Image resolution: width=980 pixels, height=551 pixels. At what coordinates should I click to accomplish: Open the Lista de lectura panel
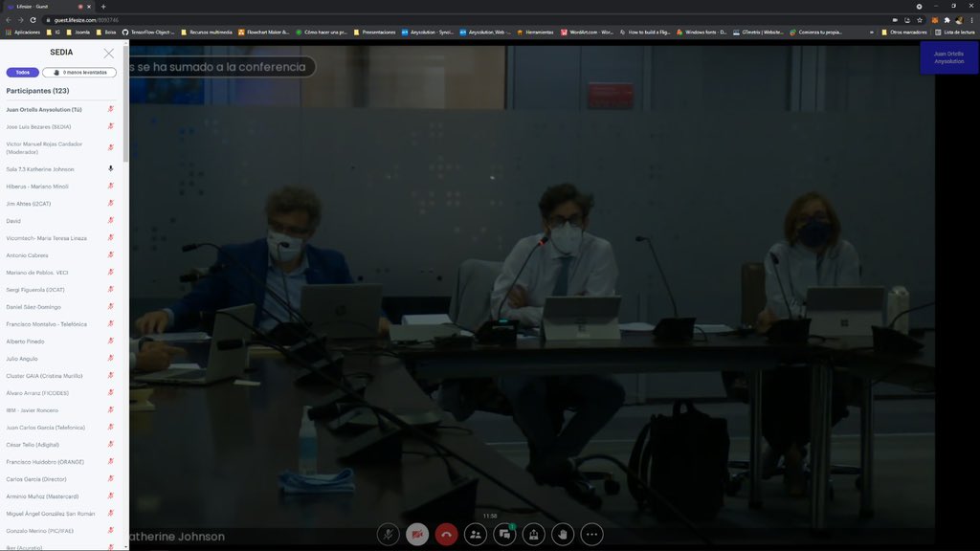(954, 32)
